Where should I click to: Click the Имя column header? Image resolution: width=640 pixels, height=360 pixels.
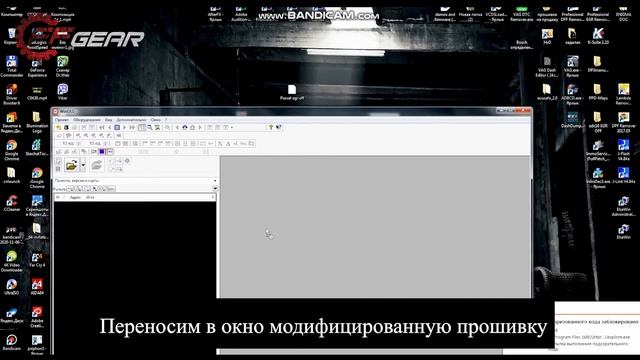tap(90, 197)
